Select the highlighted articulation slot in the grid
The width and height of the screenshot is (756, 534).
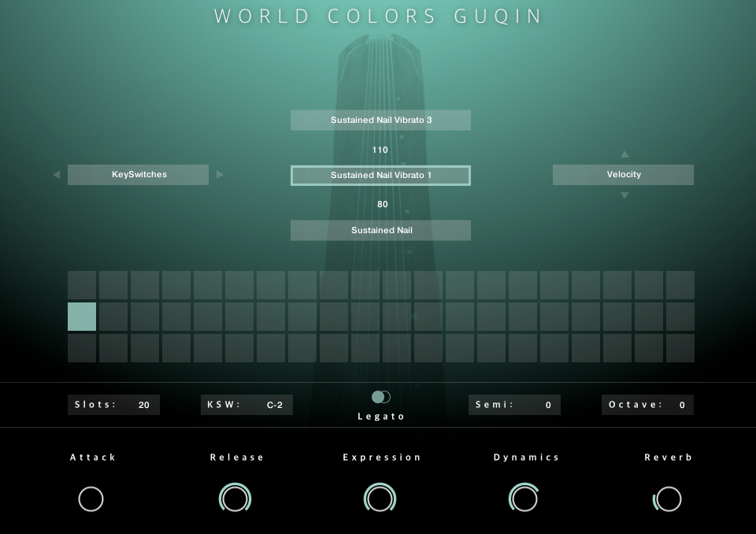[x=82, y=317]
